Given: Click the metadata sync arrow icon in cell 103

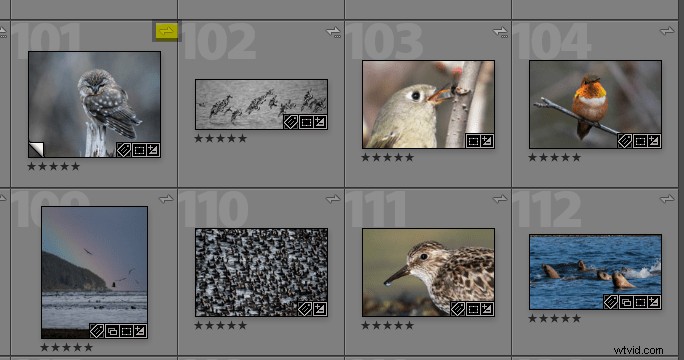Looking at the screenshot, I should click(x=500, y=32).
